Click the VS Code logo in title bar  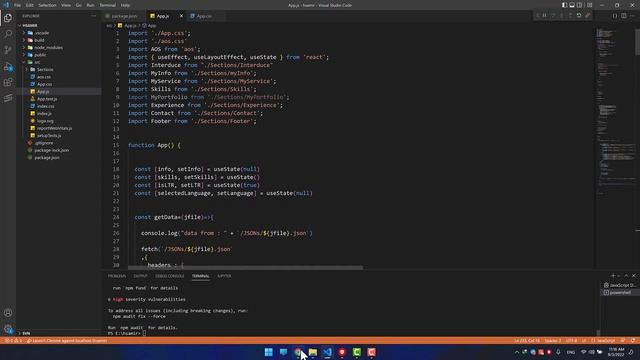tap(6, 5)
